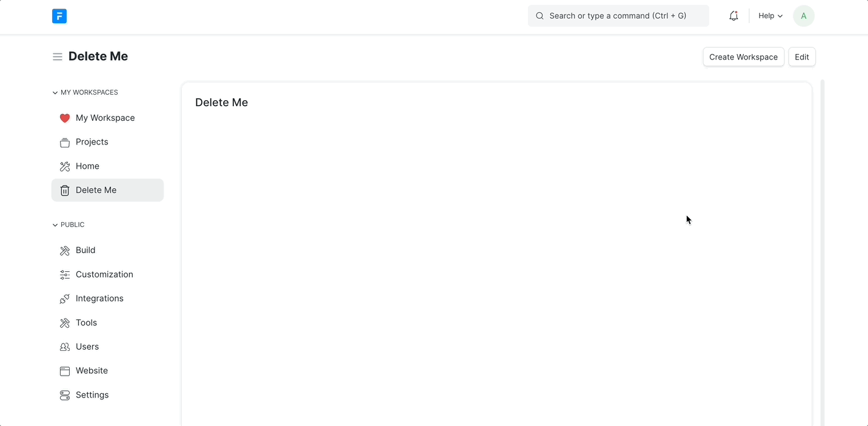Click the Settings toggle icon in sidebar
868x426 pixels.
[x=65, y=396]
